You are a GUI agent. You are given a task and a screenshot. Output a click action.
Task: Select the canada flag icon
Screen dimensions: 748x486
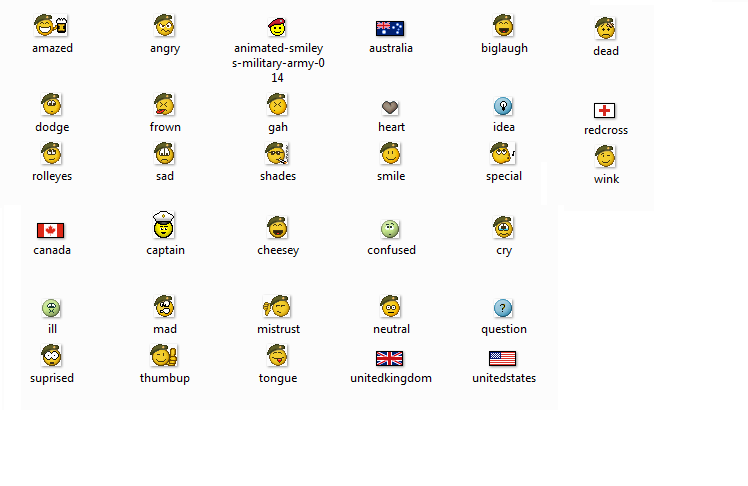(51, 230)
